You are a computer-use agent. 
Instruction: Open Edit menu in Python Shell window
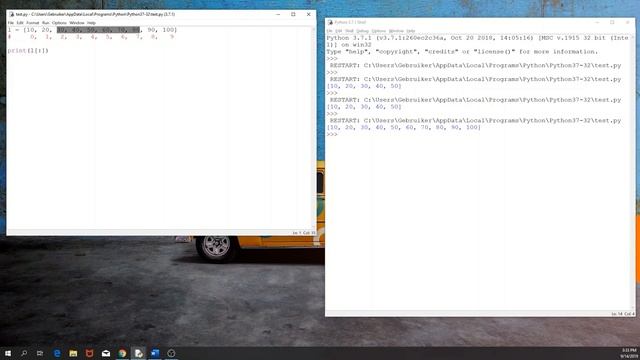click(339, 31)
